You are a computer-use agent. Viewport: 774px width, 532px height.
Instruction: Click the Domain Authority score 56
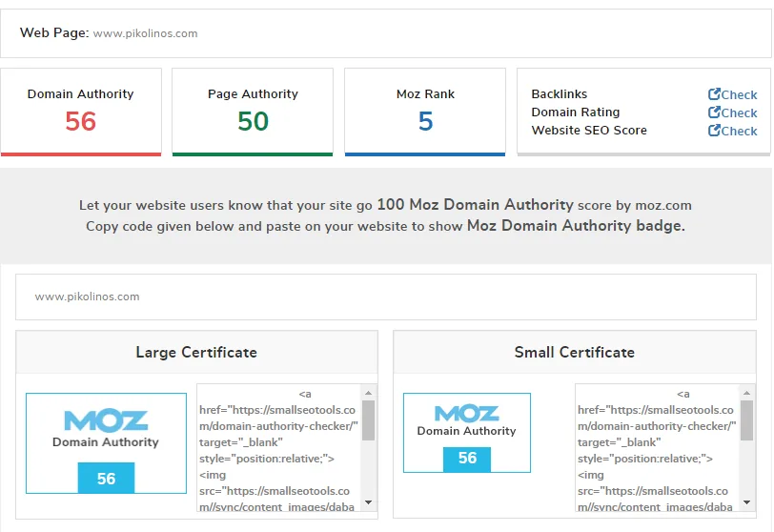coord(80,121)
